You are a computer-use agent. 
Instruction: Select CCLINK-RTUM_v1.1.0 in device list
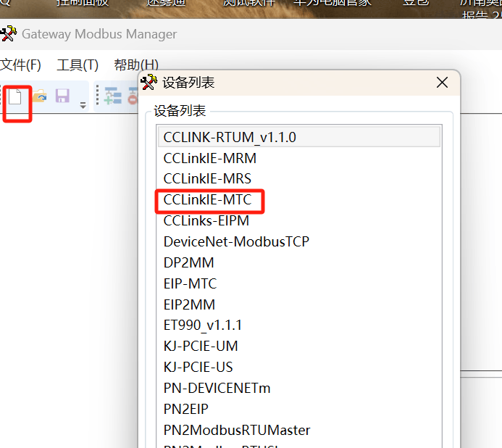(x=299, y=137)
